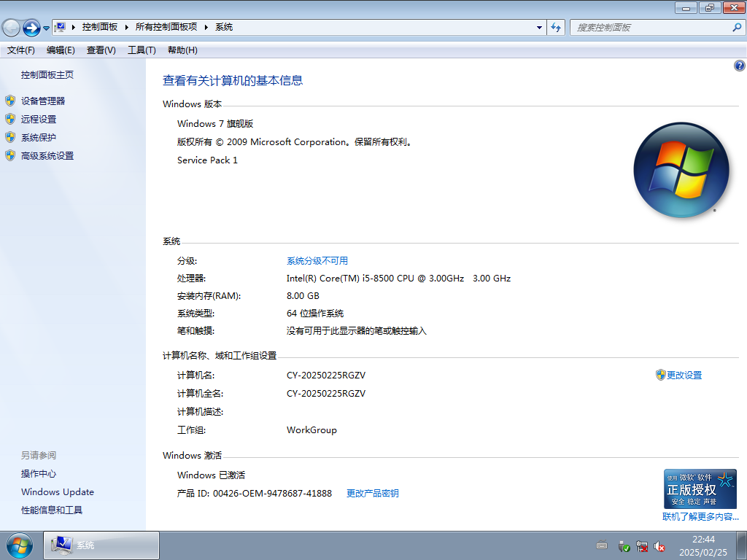Click 更改设置 for computer name
Screen dimensions: 747x560
pos(684,375)
